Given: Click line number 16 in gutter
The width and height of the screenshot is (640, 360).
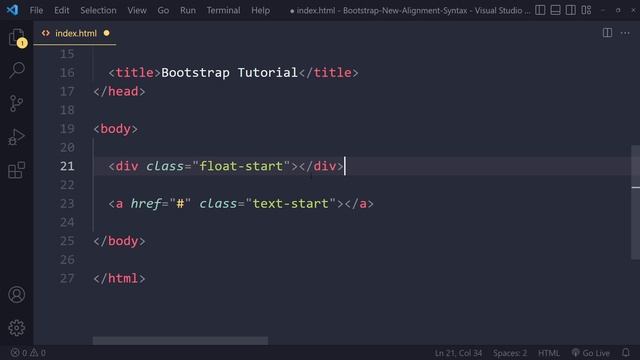Looking at the screenshot, I should point(67,73).
